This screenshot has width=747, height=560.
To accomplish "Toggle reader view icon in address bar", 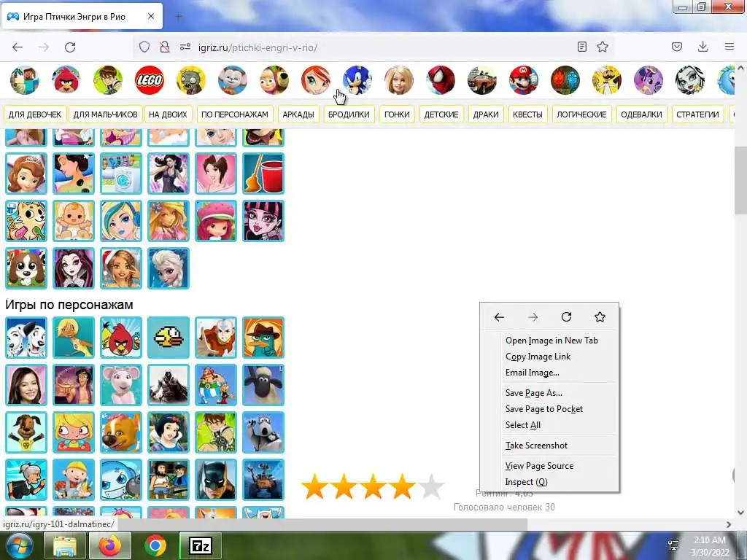I will 581,47.
